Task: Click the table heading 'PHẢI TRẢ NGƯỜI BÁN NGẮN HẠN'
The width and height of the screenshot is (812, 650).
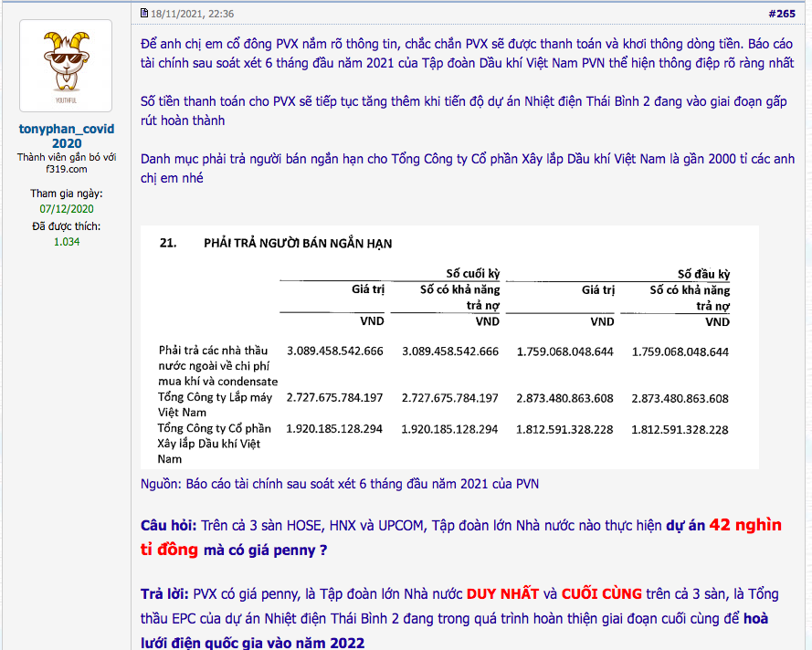Action: click(298, 243)
